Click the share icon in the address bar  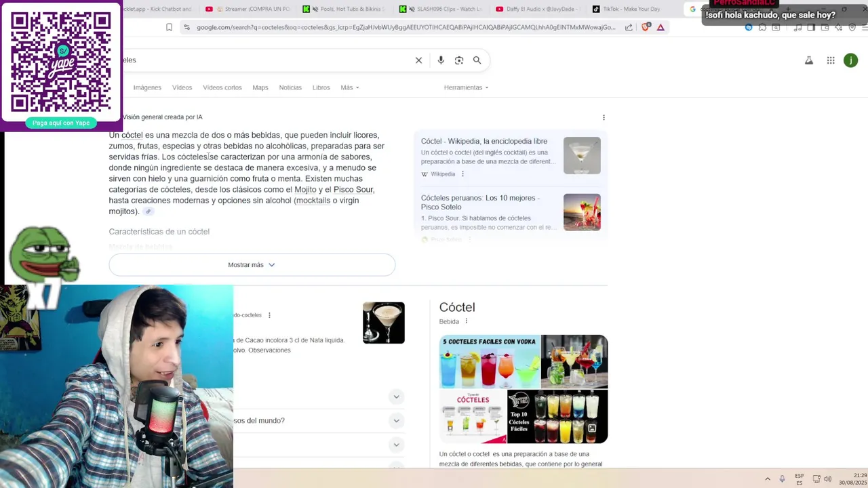tap(629, 27)
